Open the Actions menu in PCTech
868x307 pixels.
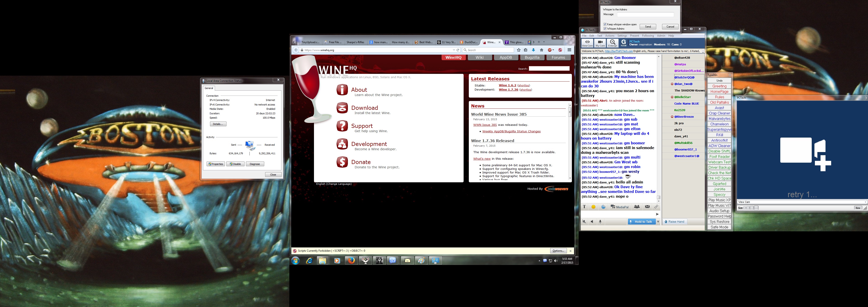click(x=610, y=36)
